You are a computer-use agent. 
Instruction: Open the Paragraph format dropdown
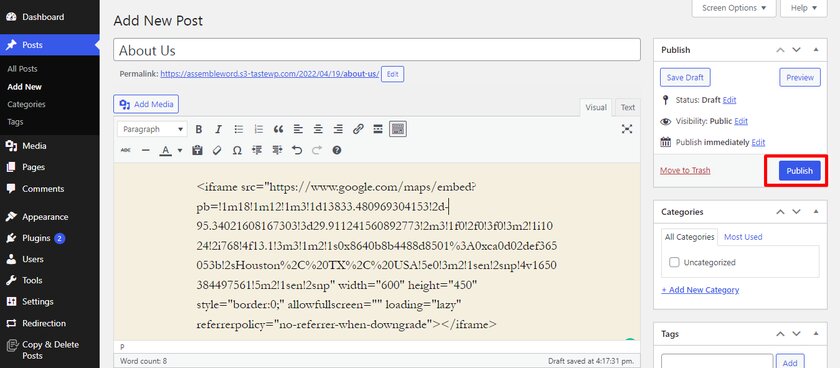tap(152, 129)
